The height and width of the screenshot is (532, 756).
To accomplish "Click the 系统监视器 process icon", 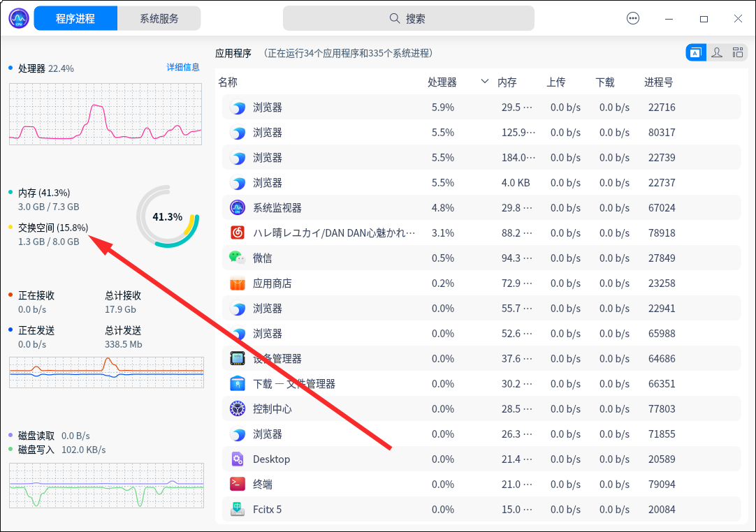I will coord(238,207).
